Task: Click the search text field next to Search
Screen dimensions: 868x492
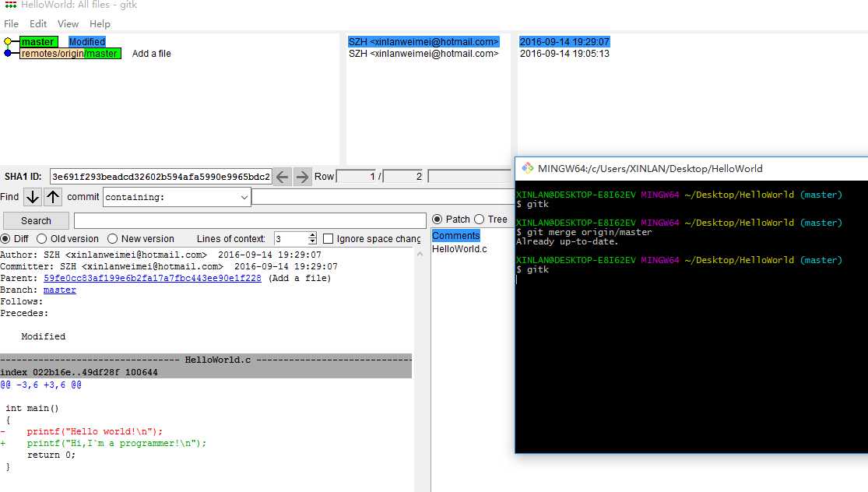Action: (250, 221)
